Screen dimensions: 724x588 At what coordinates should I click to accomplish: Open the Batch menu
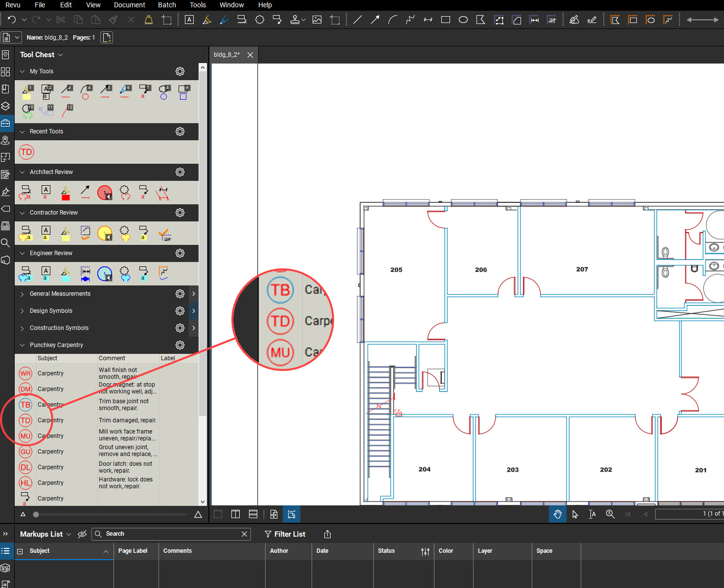click(x=167, y=5)
